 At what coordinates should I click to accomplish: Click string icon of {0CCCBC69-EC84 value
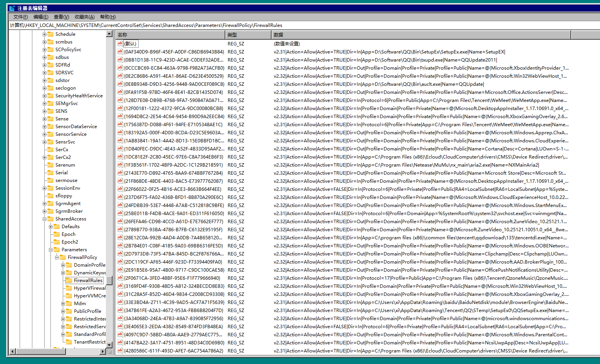[x=120, y=68]
